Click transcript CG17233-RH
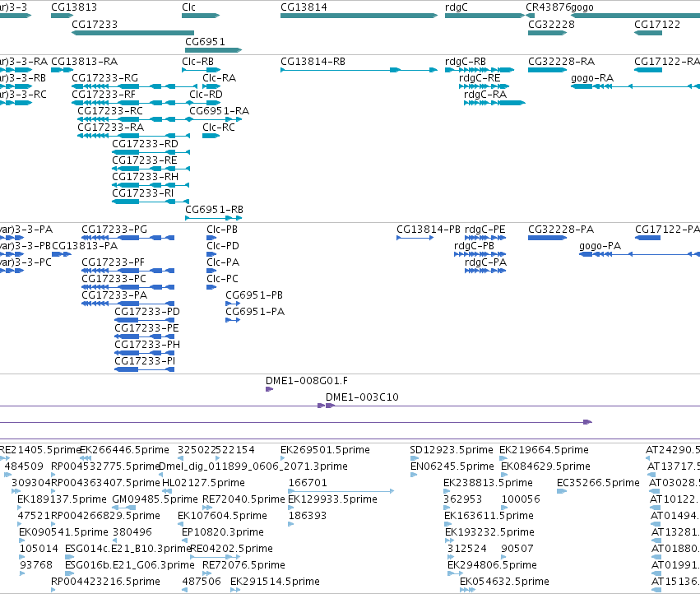The height and width of the screenshot is (594, 700). [145, 177]
